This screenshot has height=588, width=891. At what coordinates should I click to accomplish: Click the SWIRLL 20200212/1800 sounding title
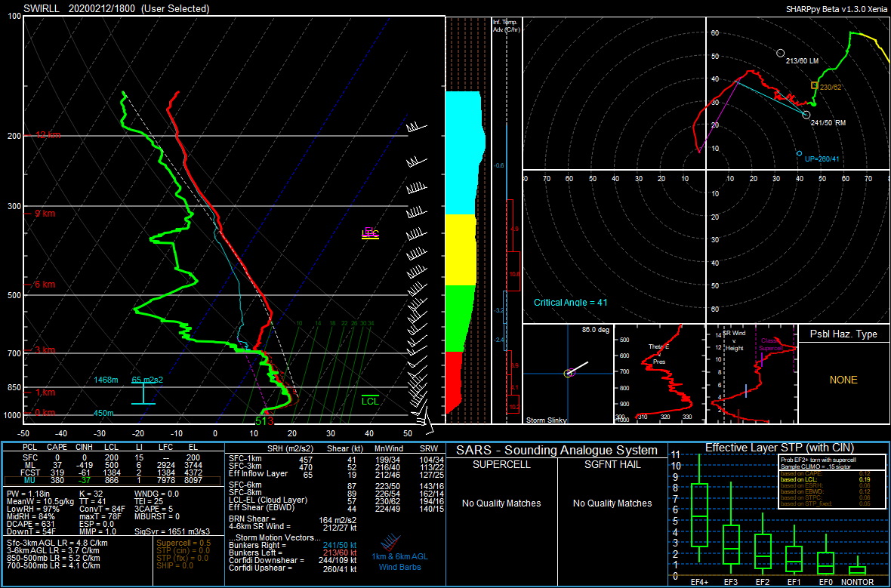116,8
